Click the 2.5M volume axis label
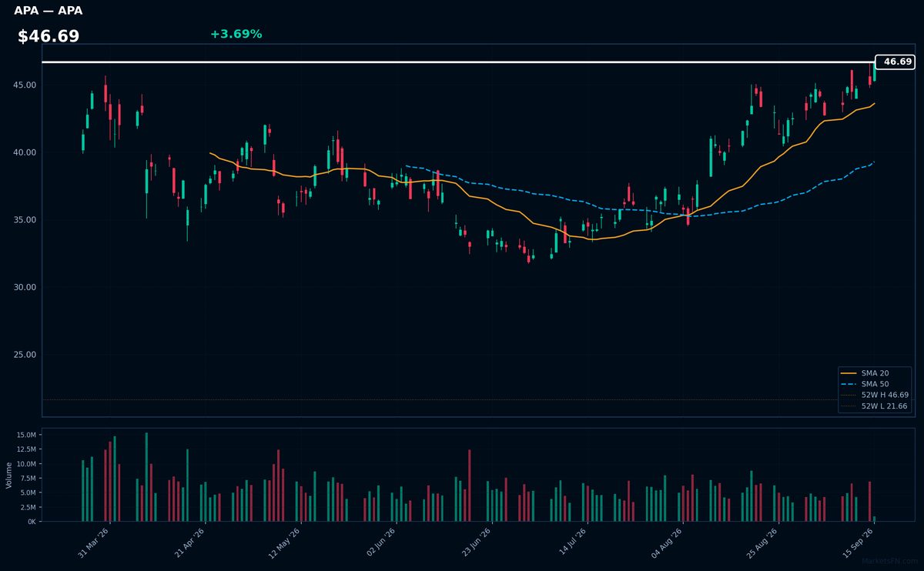The image size is (924, 571). (28, 507)
